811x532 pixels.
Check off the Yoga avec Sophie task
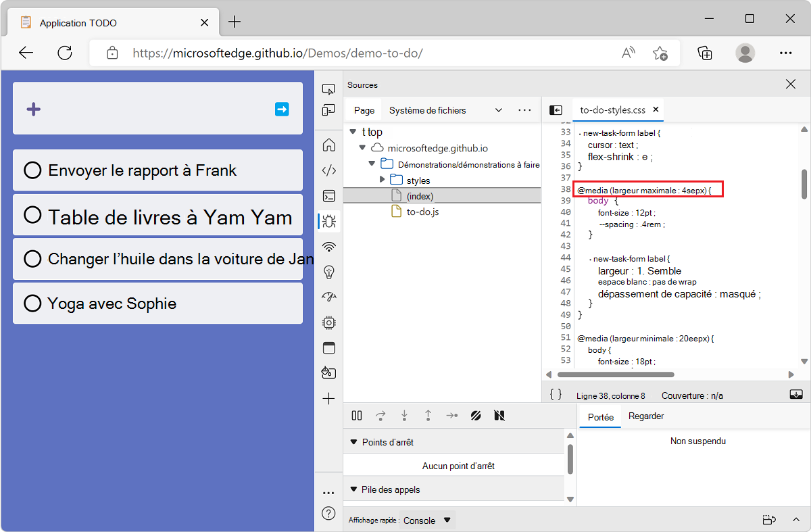point(32,303)
